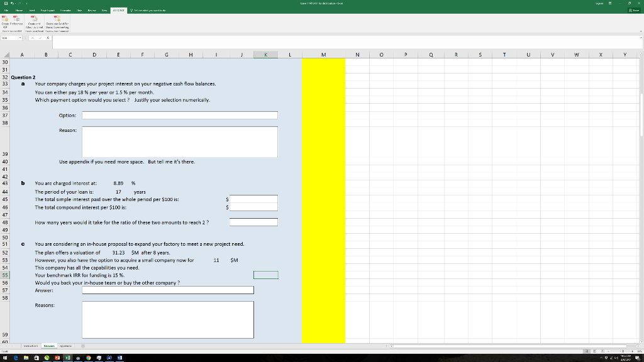
Task: Add a new sheet with plus button
Action: point(82,346)
